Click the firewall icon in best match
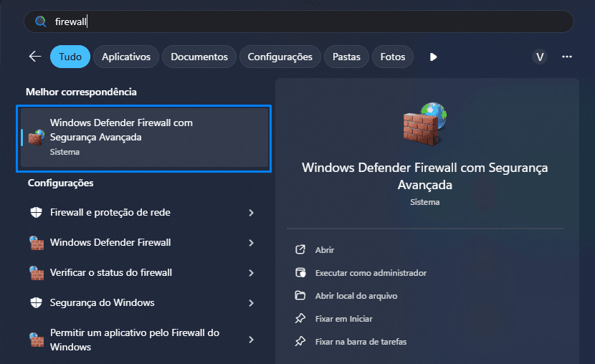 (x=37, y=138)
